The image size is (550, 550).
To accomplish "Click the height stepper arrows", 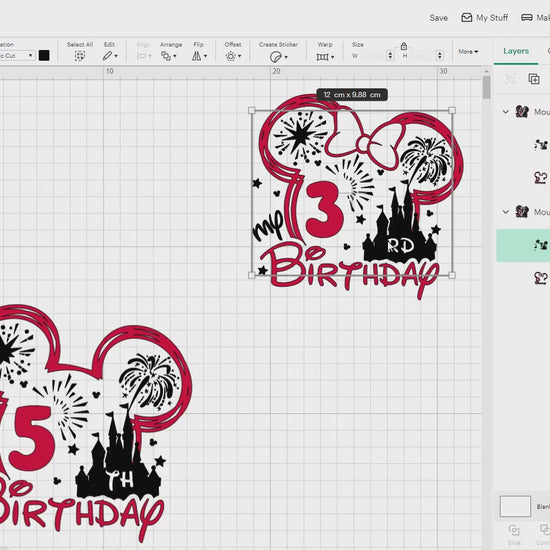I will click(440, 55).
